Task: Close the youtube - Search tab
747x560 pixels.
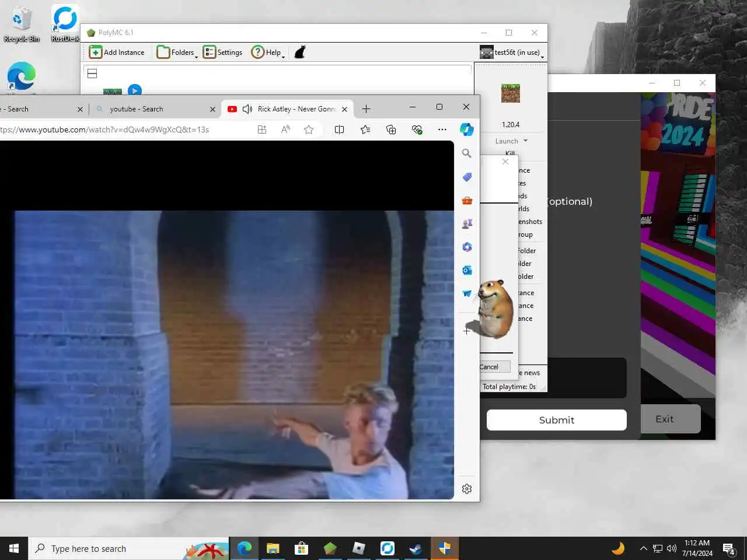Action: (x=212, y=109)
